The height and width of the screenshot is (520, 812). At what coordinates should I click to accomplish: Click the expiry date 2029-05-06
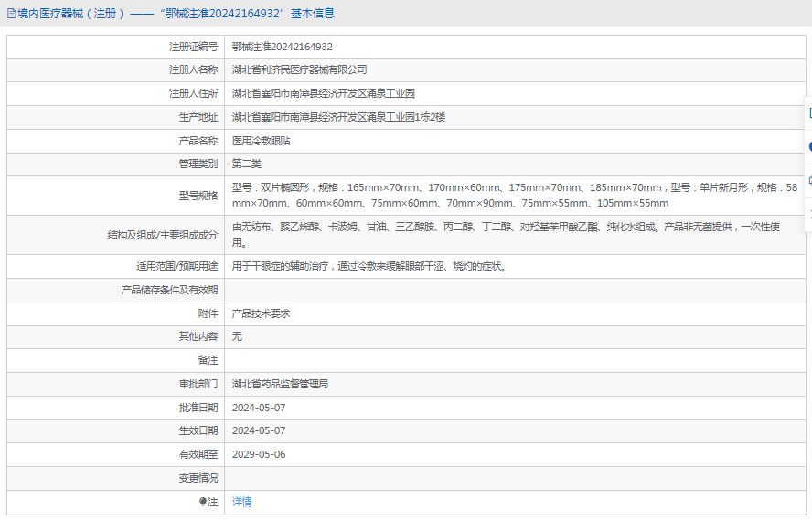tap(259, 454)
